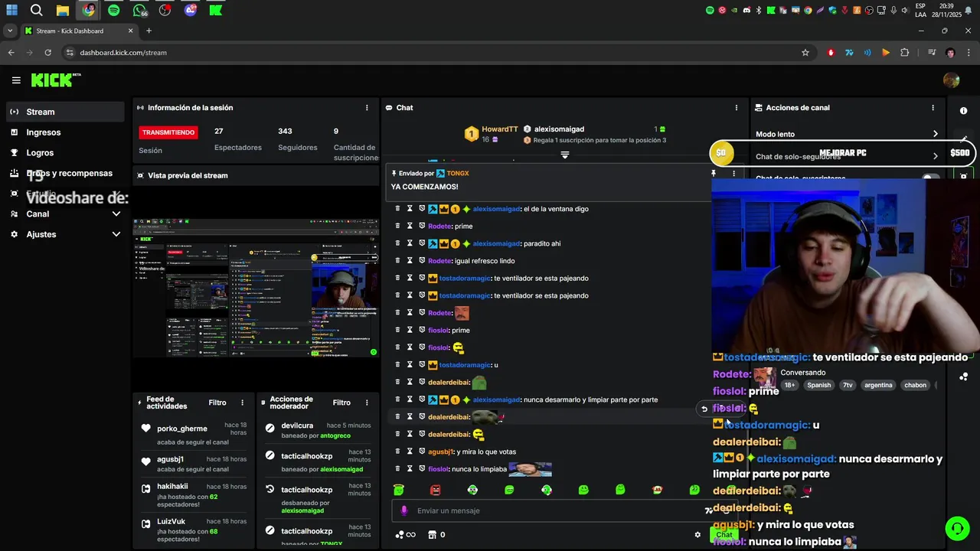980x551 pixels.
Task: Open the user avatar in Kick header
Action: pyautogui.click(x=952, y=80)
